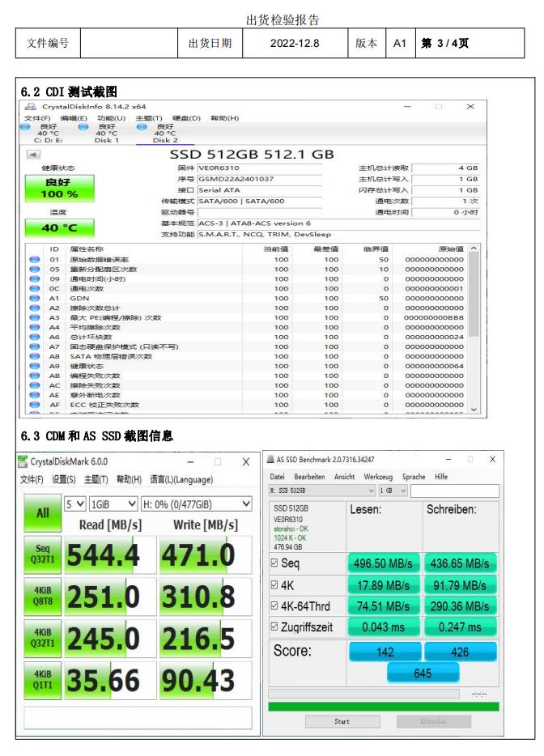Click the status icon of attribute A2
Image resolution: width=544 pixels, height=756 pixels.
tap(34, 308)
